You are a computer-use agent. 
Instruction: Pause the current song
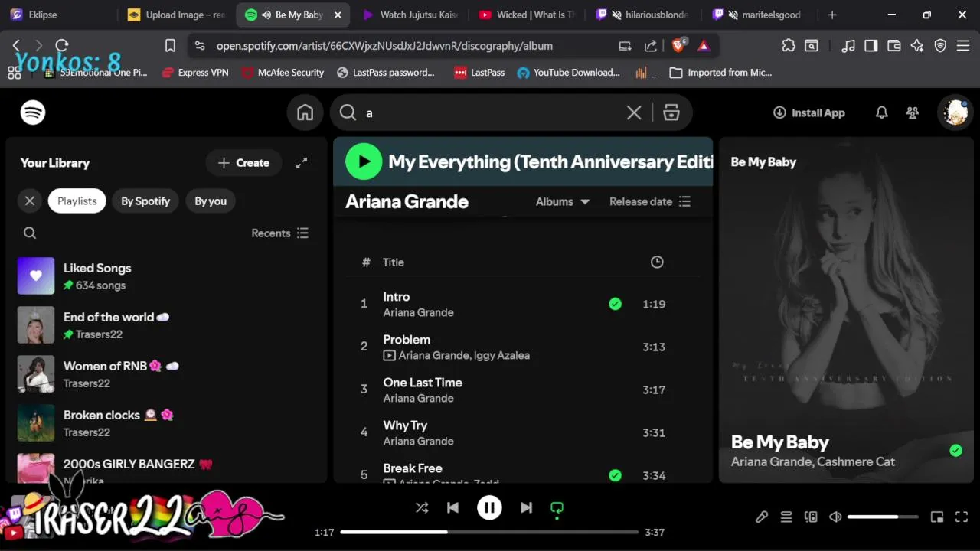coord(489,507)
